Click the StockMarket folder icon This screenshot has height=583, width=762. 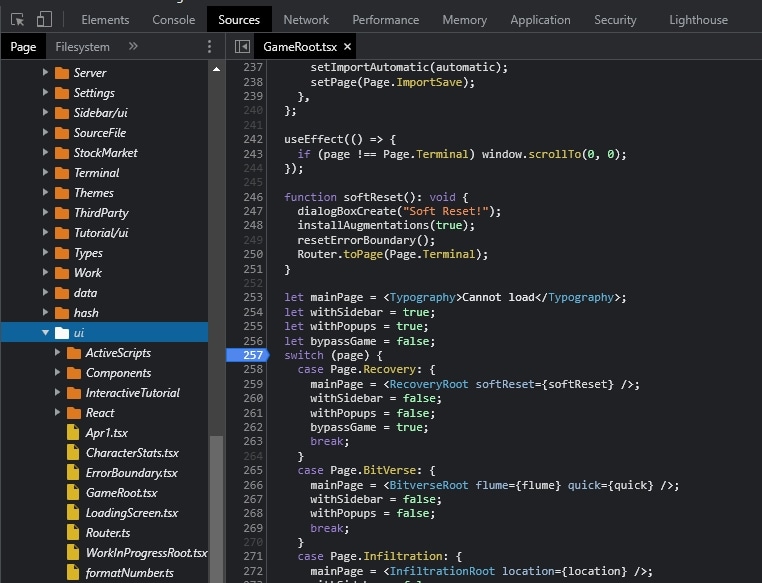(x=62, y=153)
